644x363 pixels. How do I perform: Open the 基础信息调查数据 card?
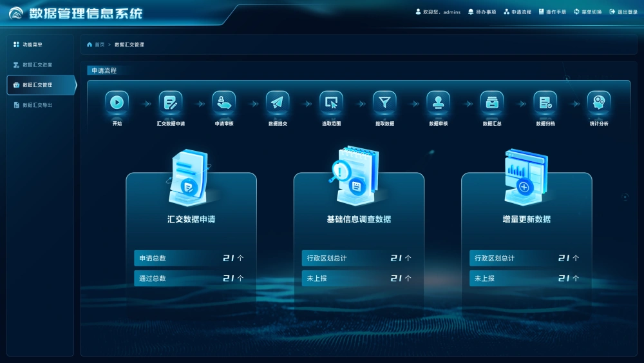click(359, 219)
